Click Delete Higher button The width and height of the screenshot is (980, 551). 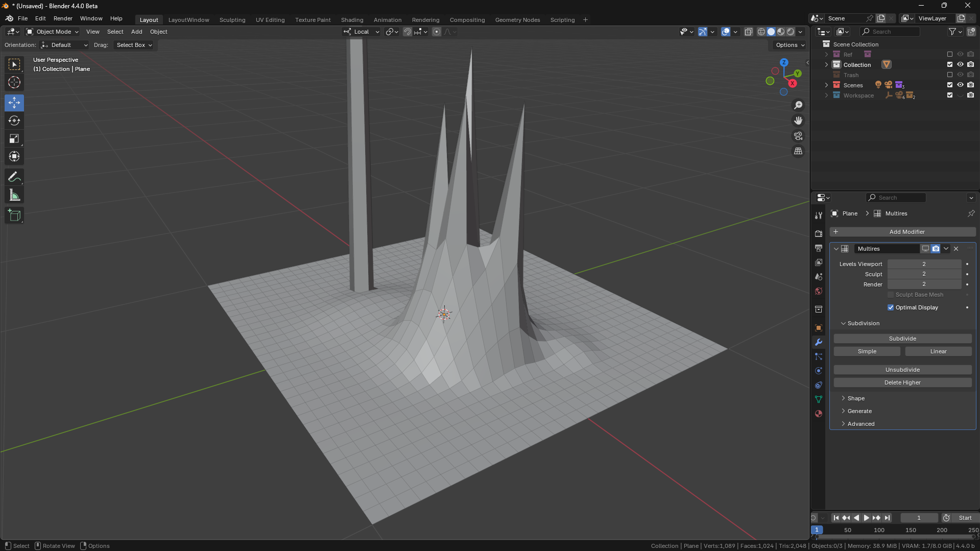902,382
